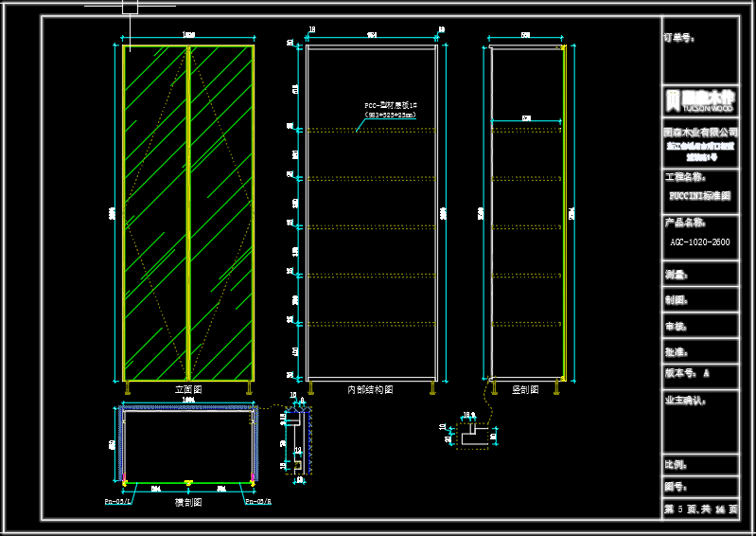Click page indicator 第5页 共14页
The width and height of the screenshot is (756, 536).
699,509
